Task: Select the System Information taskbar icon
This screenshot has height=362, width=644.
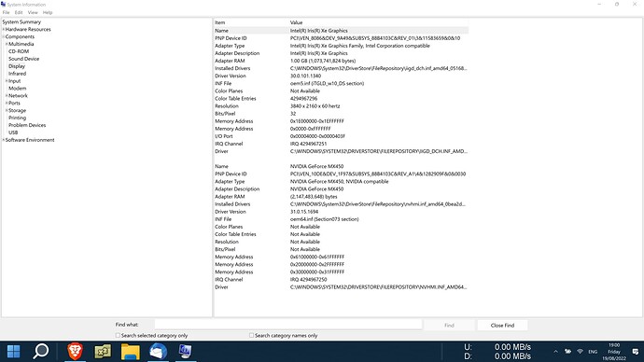Action: coord(185,352)
